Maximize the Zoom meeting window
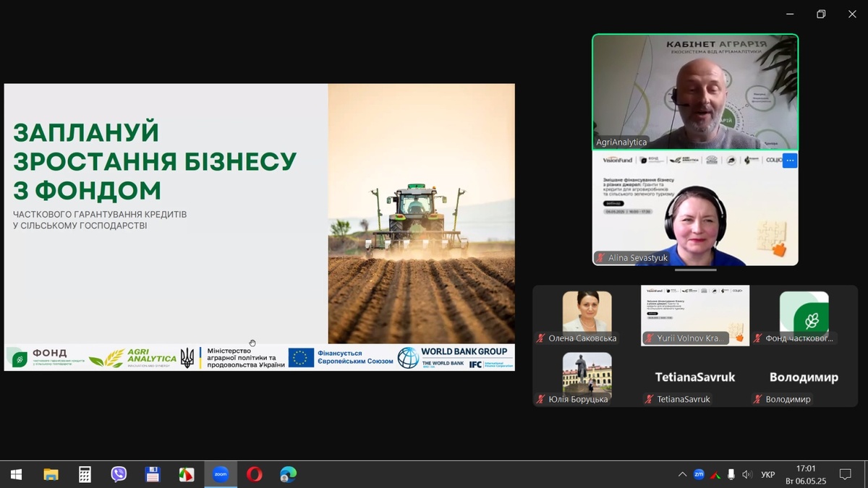The height and width of the screenshot is (488, 868). click(x=821, y=14)
